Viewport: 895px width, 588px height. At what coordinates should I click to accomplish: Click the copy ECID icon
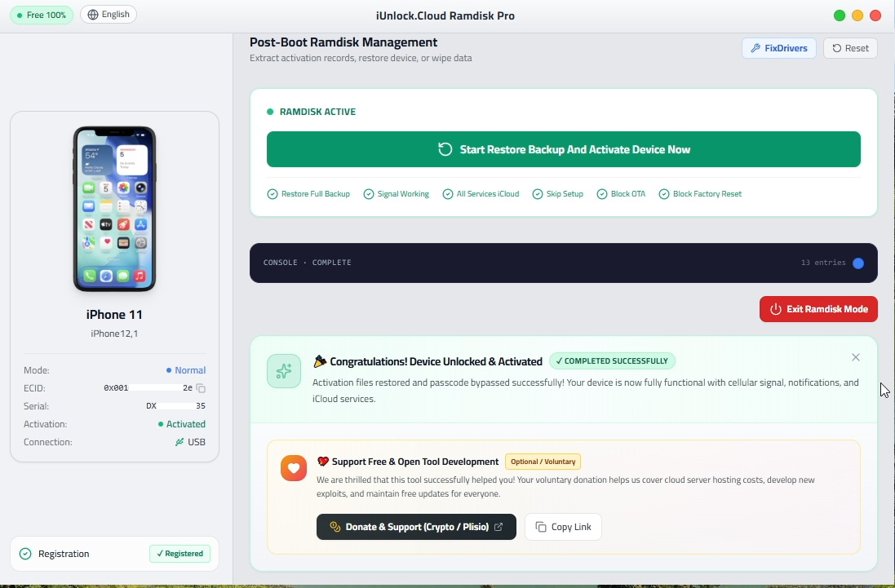coord(201,388)
